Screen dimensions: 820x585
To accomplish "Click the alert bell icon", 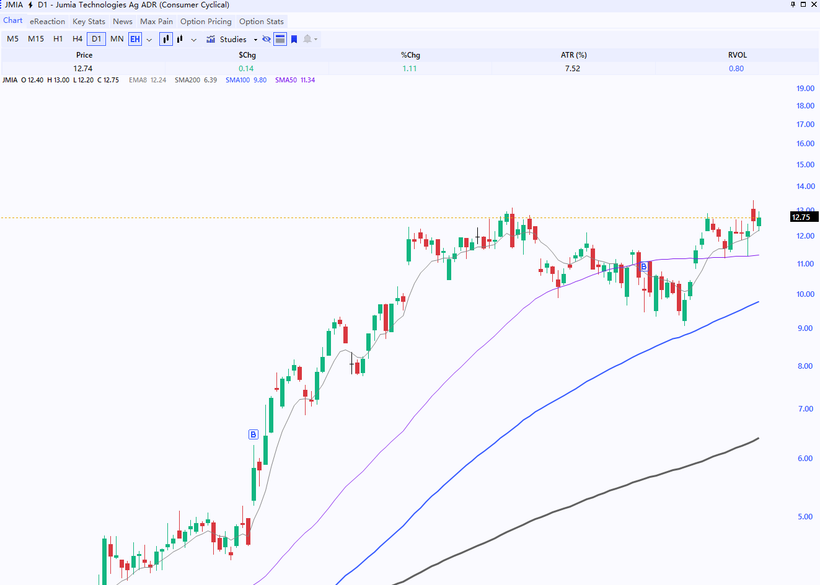I will [307, 39].
